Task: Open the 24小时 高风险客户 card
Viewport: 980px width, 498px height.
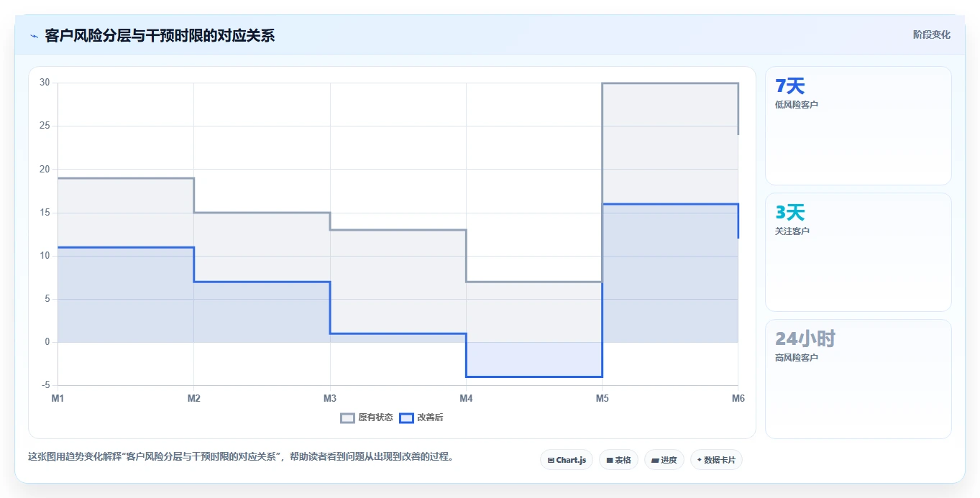Action: coord(858,379)
